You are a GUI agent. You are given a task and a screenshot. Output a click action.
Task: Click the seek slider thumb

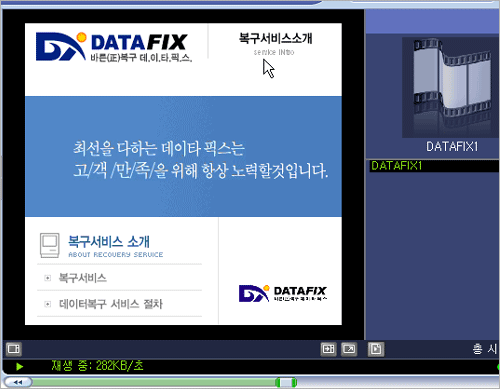coord(286,382)
